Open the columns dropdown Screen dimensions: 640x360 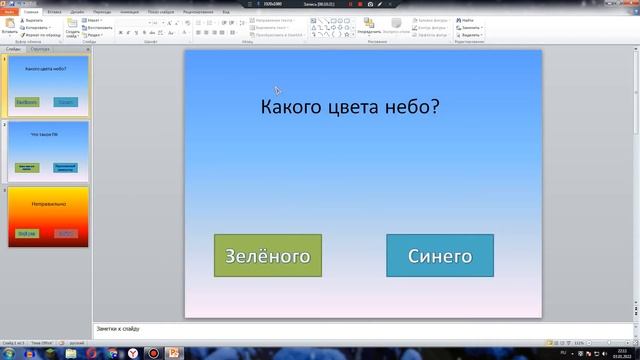pyautogui.click(x=233, y=33)
